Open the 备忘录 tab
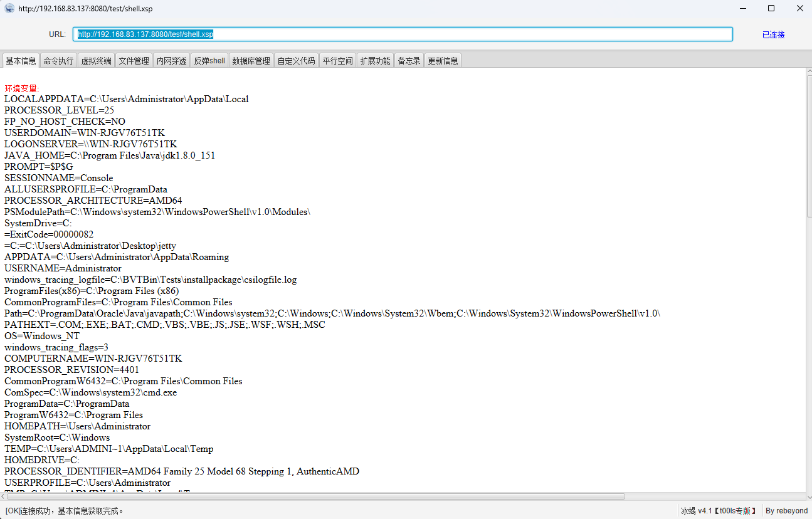 click(409, 61)
